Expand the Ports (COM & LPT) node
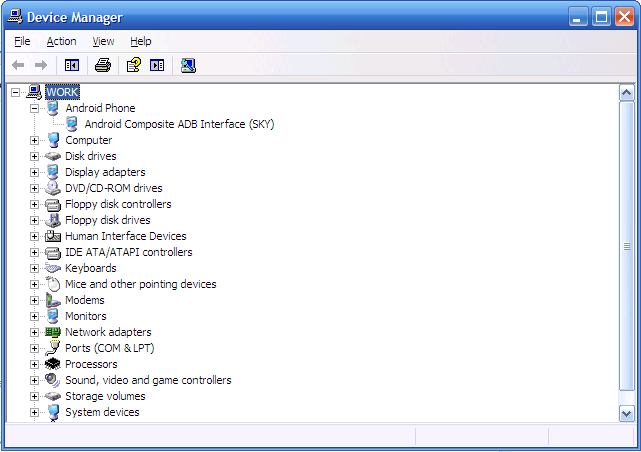641x452 pixels. click(x=34, y=348)
